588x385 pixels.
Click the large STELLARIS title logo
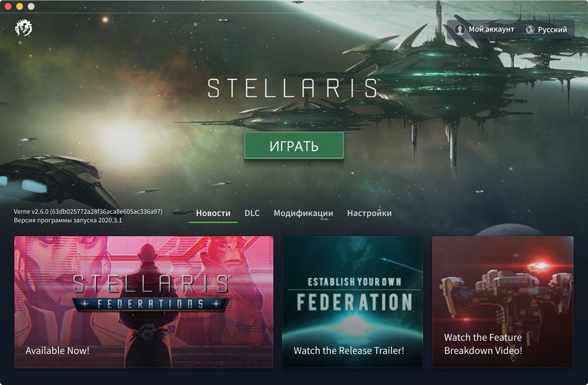pos(293,88)
